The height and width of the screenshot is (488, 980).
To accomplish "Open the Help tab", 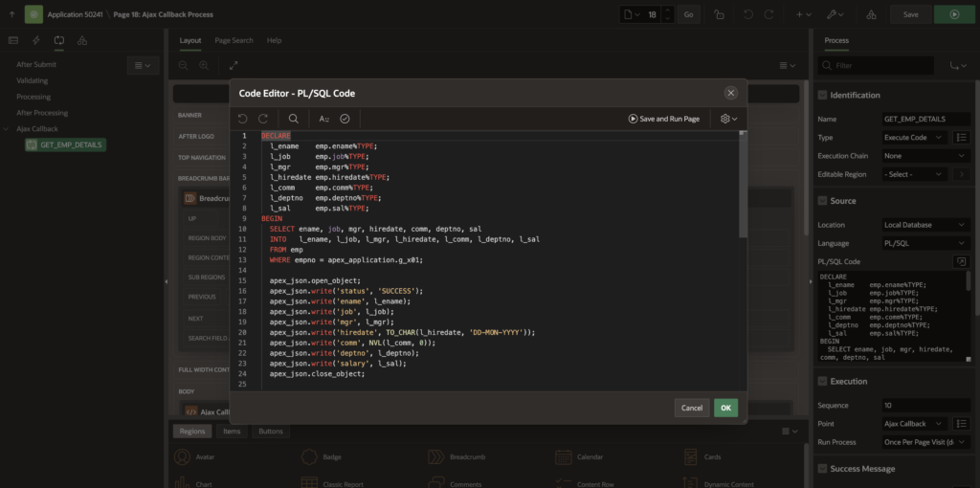I will 274,41.
